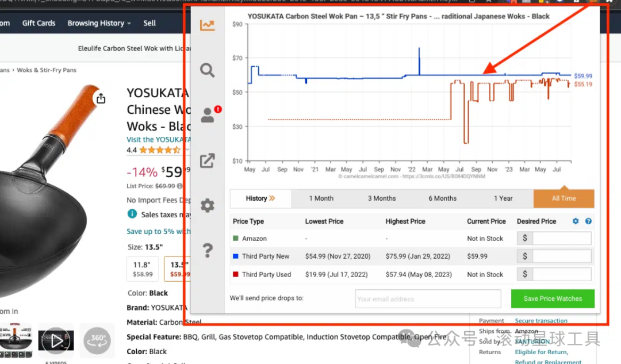This screenshot has width=621, height=364.
Task: Switch chart range to 1 Month
Action: tap(321, 198)
